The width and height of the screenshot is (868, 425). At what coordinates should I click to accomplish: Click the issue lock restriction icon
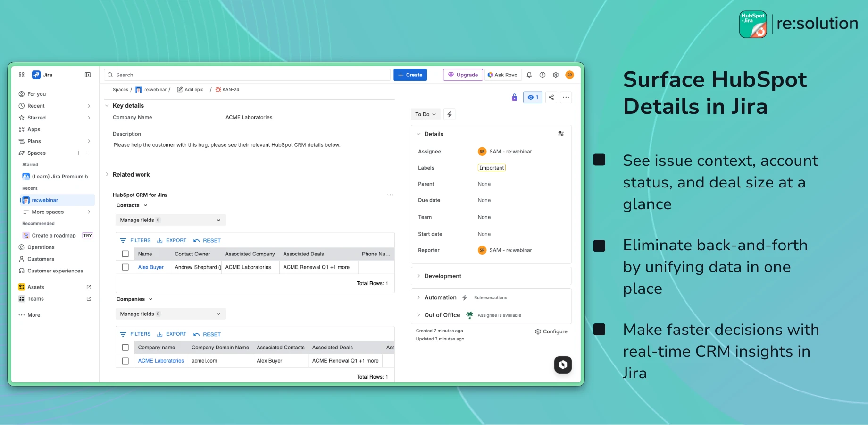click(514, 97)
